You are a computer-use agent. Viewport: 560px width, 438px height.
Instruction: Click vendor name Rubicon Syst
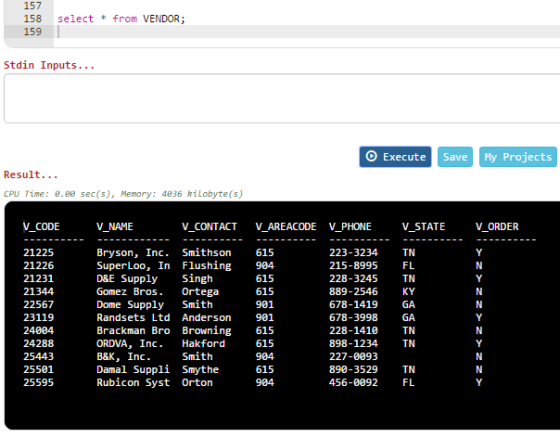133,382
